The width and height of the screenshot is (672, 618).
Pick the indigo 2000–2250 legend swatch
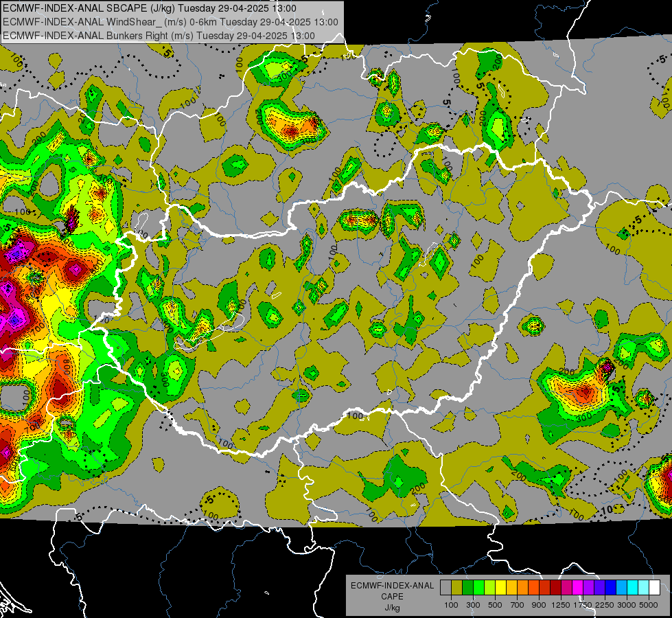coord(599,587)
